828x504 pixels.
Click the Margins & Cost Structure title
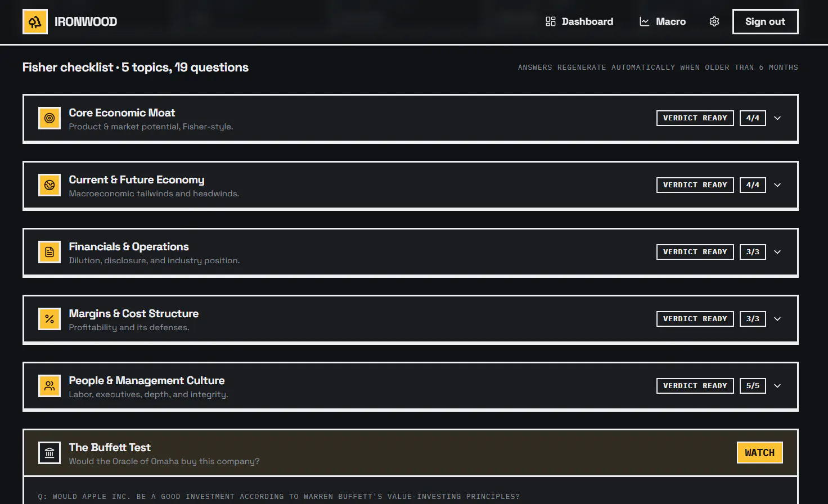coord(134,313)
